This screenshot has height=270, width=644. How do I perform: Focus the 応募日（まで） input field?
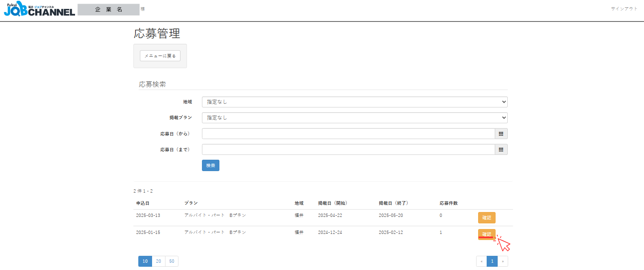[x=348, y=150]
